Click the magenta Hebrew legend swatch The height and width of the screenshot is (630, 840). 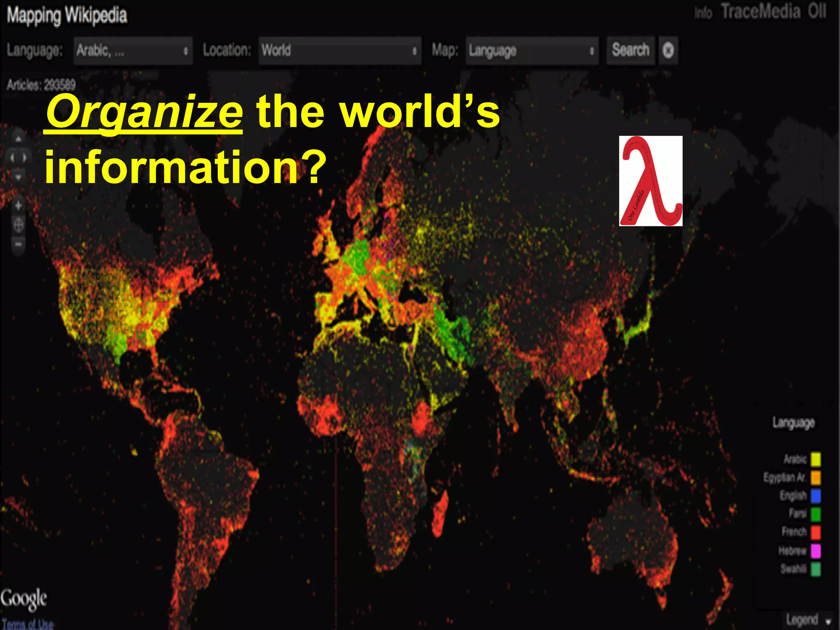816,551
